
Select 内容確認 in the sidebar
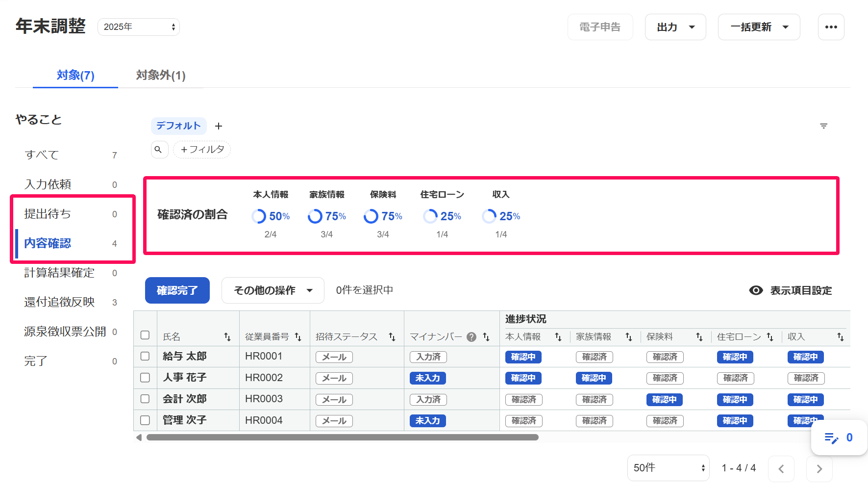pyautogui.click(x=71, y=243)
